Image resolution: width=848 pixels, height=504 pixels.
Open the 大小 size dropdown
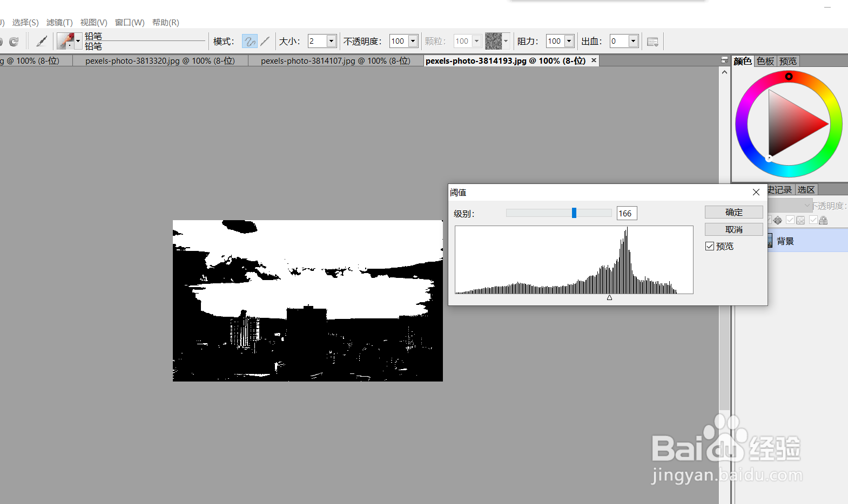[332, 41]
